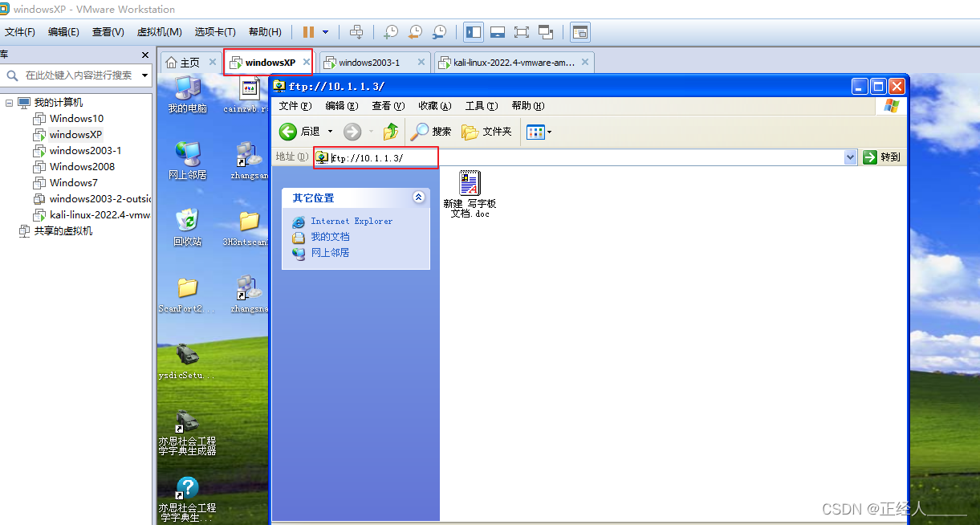The width and height of the screenshot is (980, 525).
Task: Open the 选项卡(T) menu in VMware
Action: 215,32
